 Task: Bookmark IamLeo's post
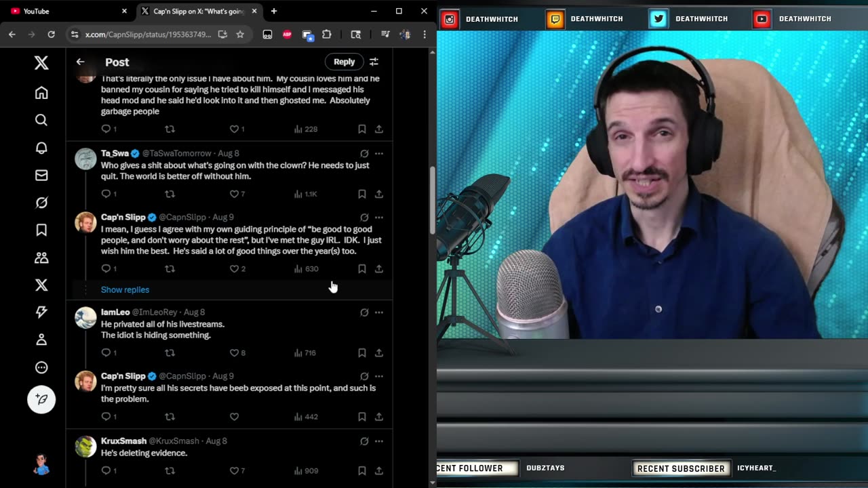[x=362, y=352]
